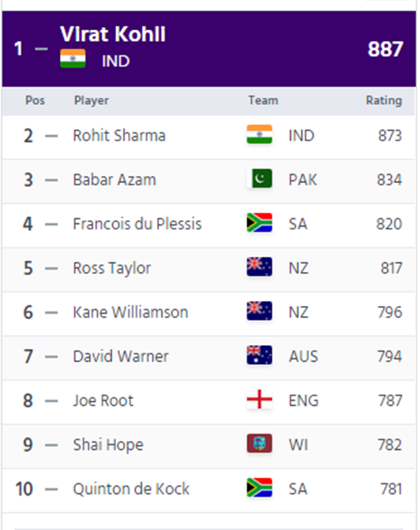This screenshot has height=530, width=420.
Task: Click Australia flag next to David Warner
Action: coord(259,355)
